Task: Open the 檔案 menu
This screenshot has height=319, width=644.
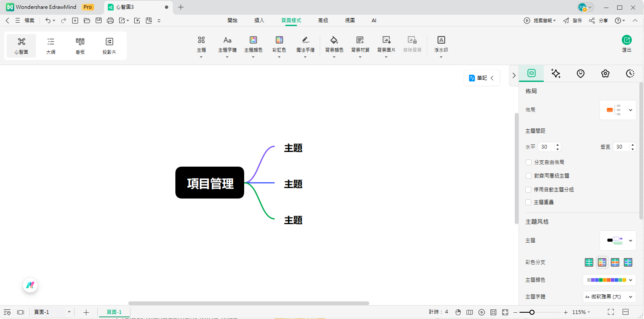Action: coord(29,20)
